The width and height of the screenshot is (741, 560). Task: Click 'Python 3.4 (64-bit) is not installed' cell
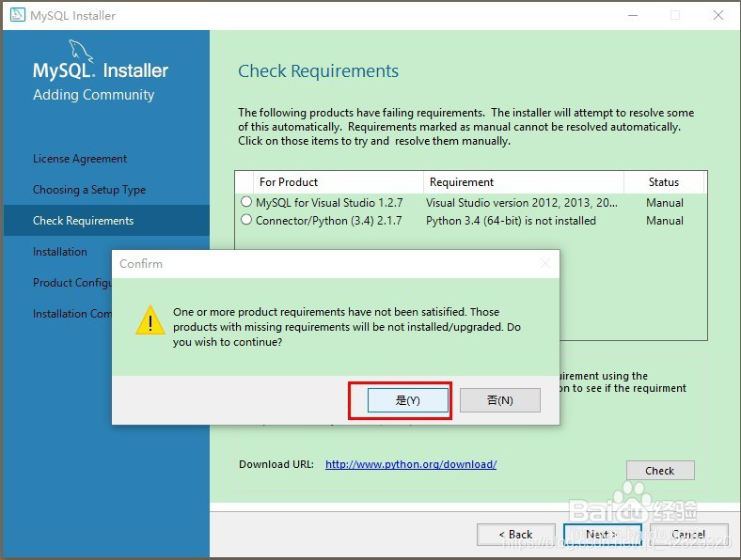click(511, 221)
